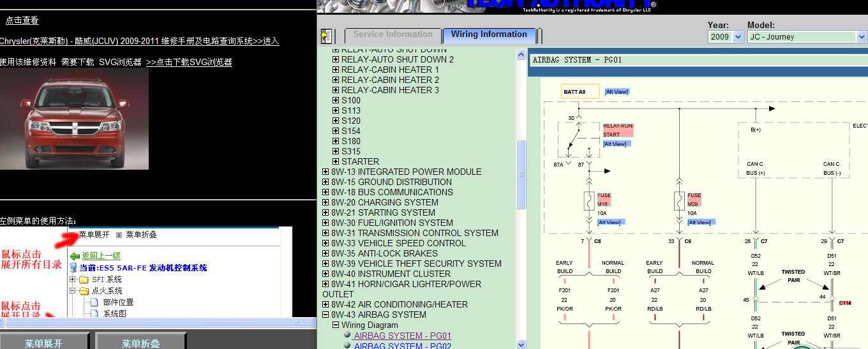The height and width of the screenshot is (349, 868).
Task: Click Alt View under FUSE M16
Action: (x=610, y=223)
